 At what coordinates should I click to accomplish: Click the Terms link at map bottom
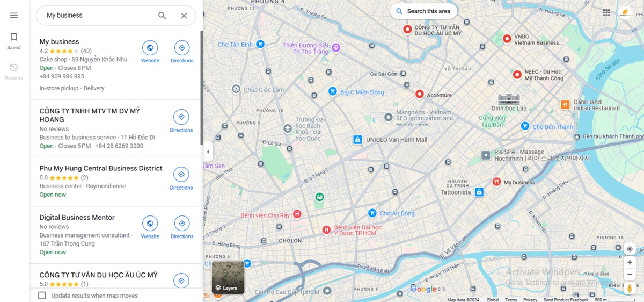coord(511,300)
